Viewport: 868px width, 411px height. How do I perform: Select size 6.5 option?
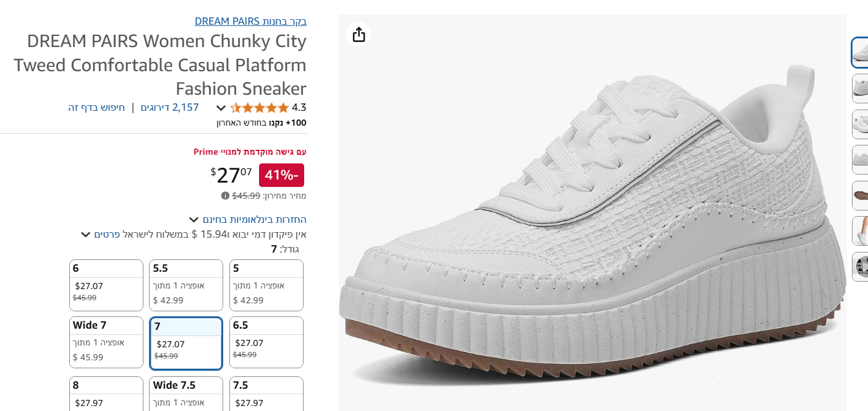pos(266,342)
